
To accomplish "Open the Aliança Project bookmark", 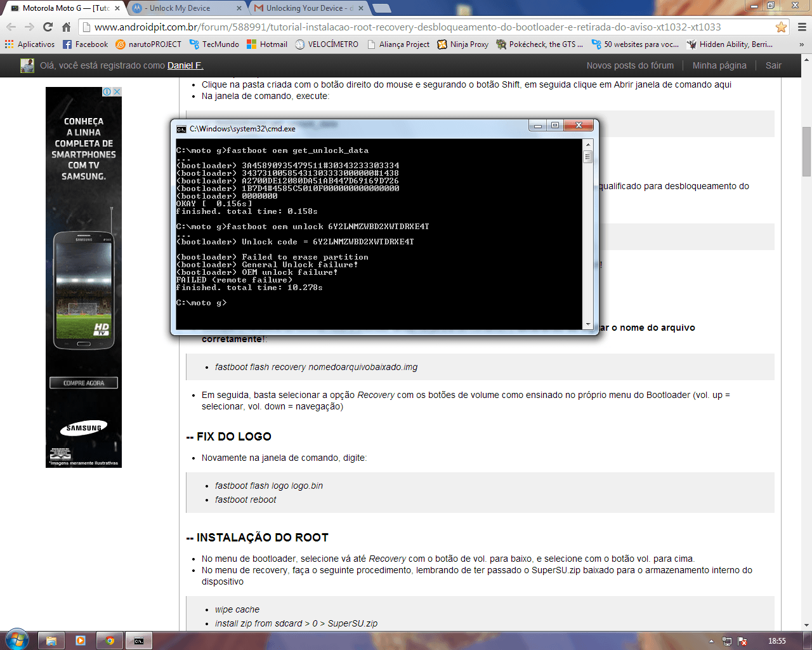I will [x=398, y=44].
